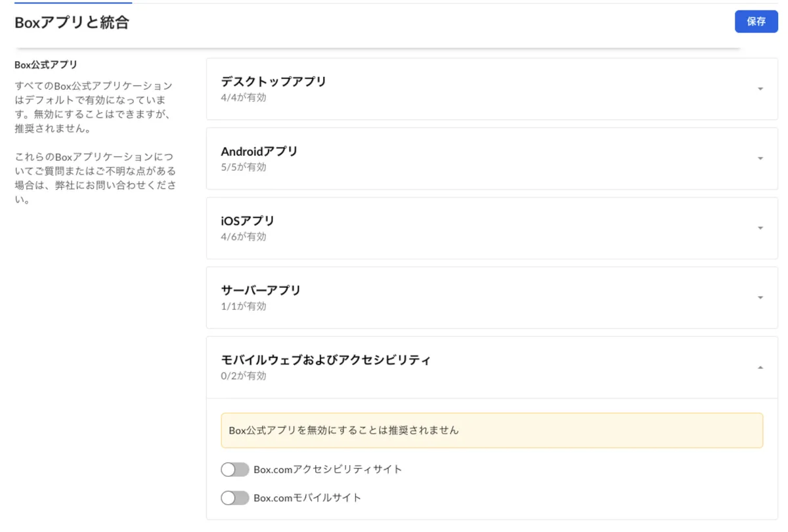Click the 4/6が有効 status under iOSアプリ
The height and width of the screenshot is (532, 788).
[244, 236]
